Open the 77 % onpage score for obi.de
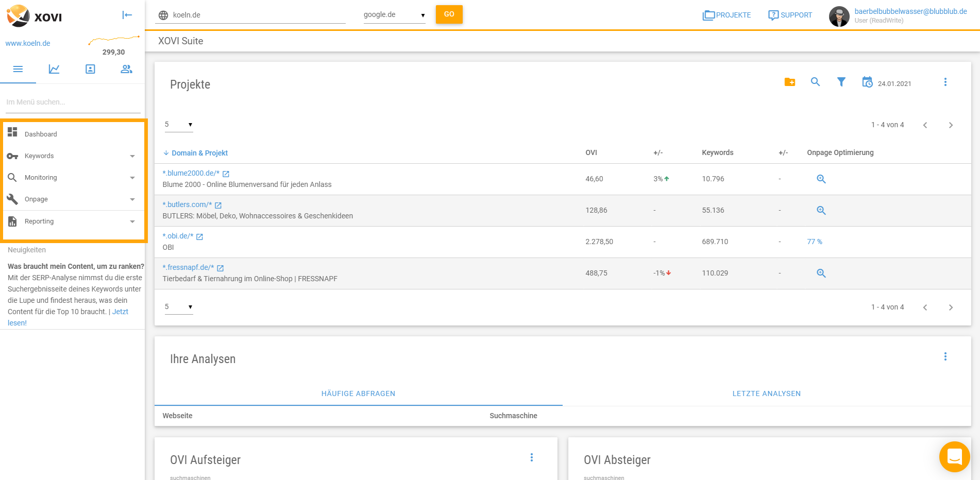 (815, 242)
